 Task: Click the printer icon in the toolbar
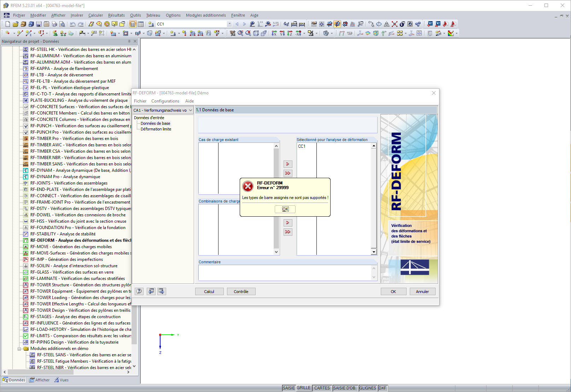click(54, 24)
